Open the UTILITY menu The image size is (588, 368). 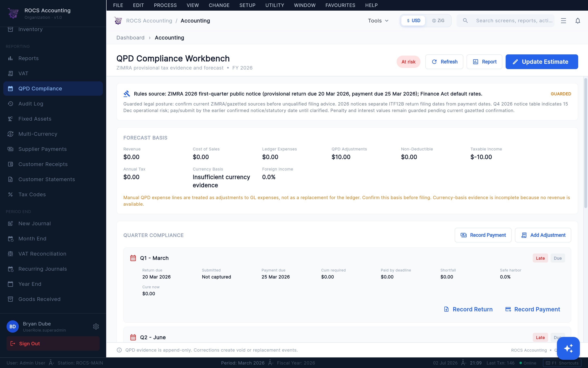click(x=275, y=5)
